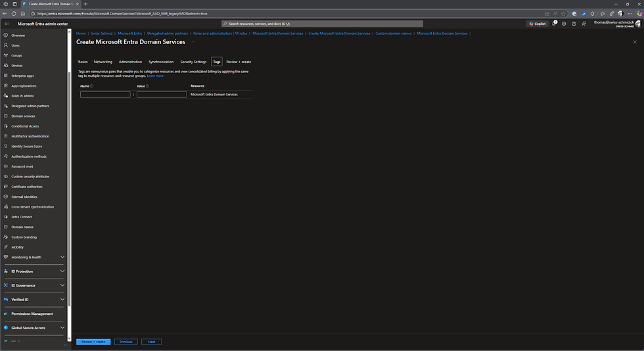
Task: Open Domain services in sidebar
Action: click(23, 116)
